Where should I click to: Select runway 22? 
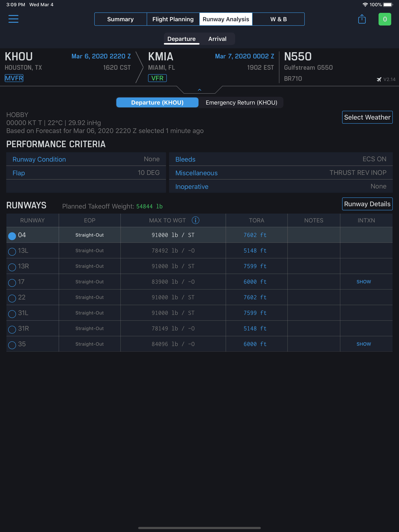pos(12,298)
